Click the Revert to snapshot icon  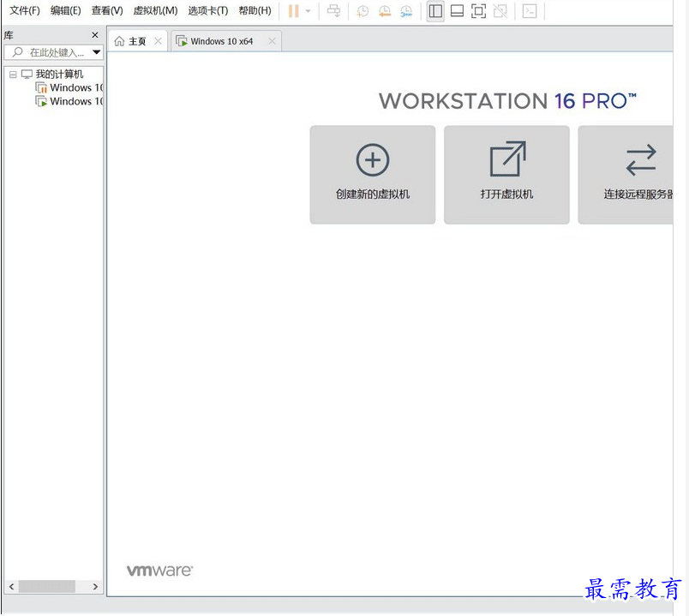(x=385, y=11)
